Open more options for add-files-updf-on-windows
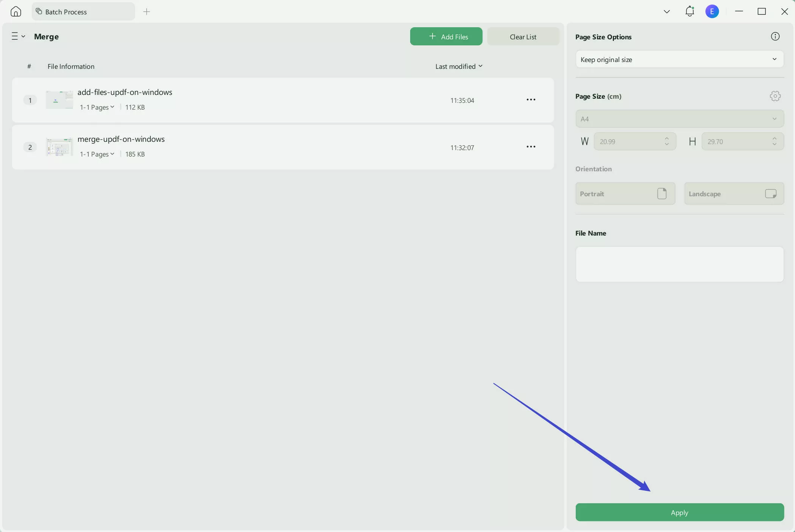Screen dimensions: 795x532 (531, 100)
